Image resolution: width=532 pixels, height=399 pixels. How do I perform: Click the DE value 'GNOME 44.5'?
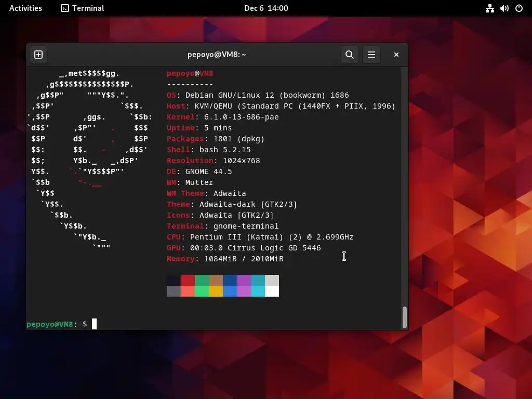click(x=209, y=171)
